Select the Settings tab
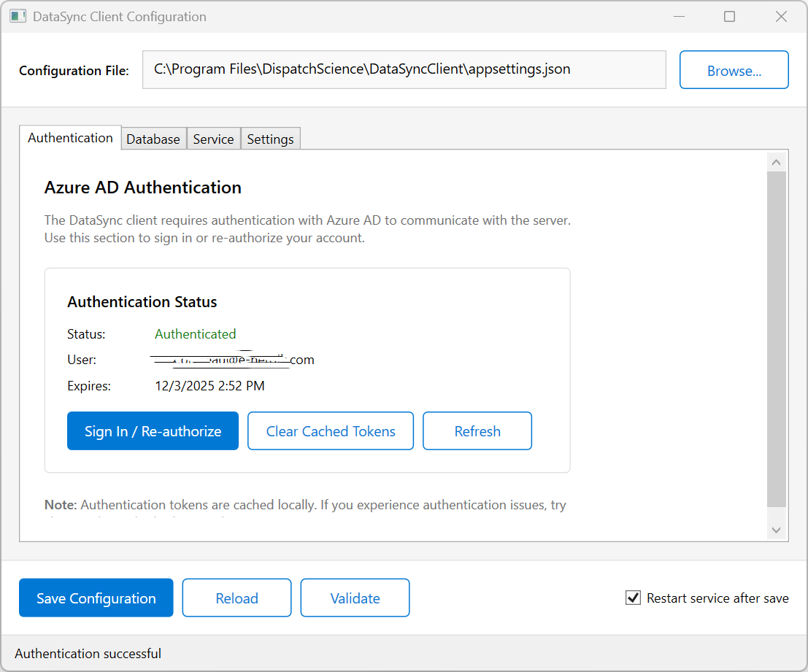The width and height of the screenshot is (808, 672). pos(270,139)
